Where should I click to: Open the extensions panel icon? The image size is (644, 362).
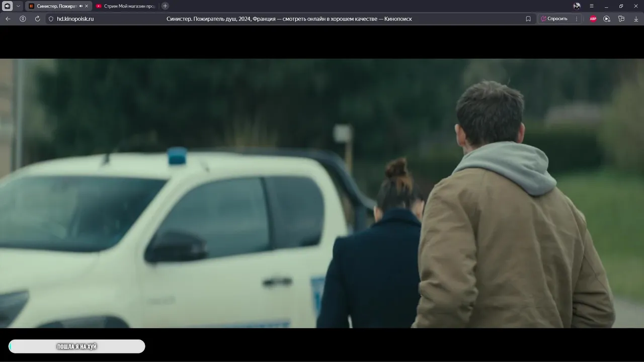click(621, 19)
